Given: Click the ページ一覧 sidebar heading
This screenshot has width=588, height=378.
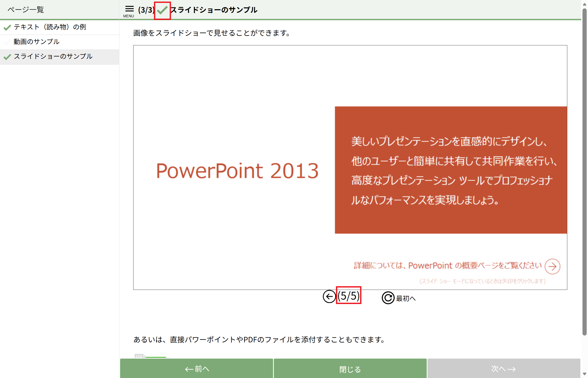Looking at the screenshot, I should (26, 10).
